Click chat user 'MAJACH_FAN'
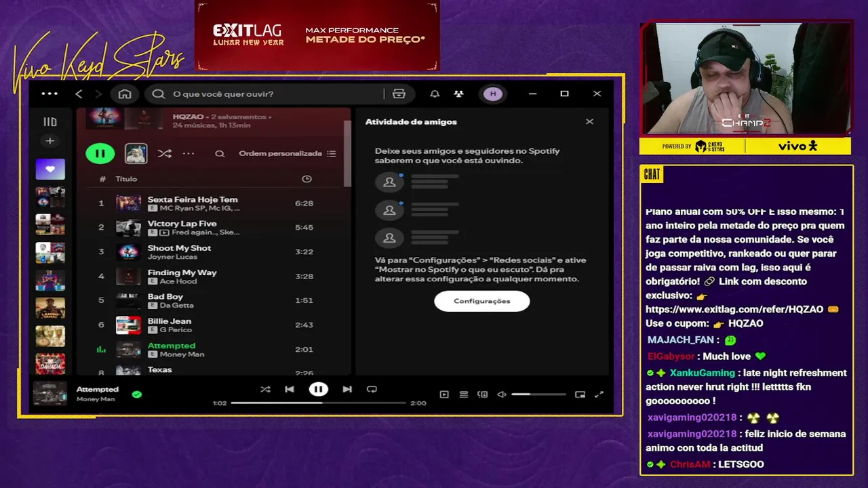The width and height of the screenshot is (868, 488). click(680, 340)
